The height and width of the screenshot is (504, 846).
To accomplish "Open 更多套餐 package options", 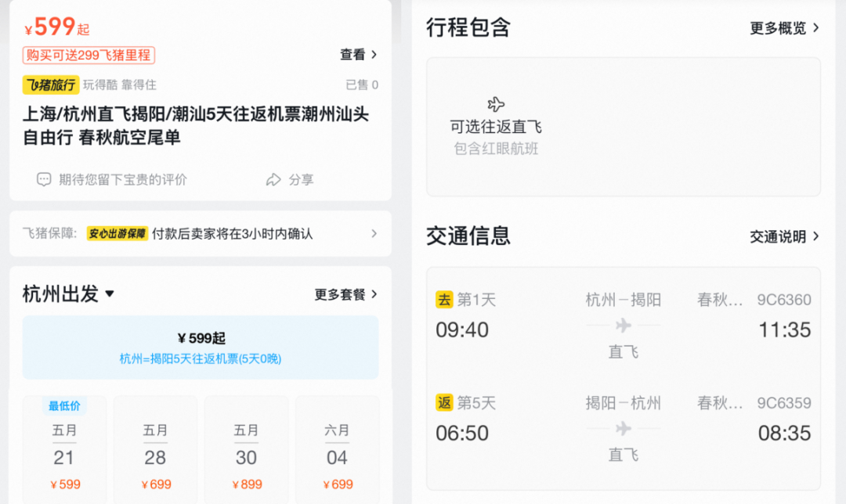I will click(346, 294).
